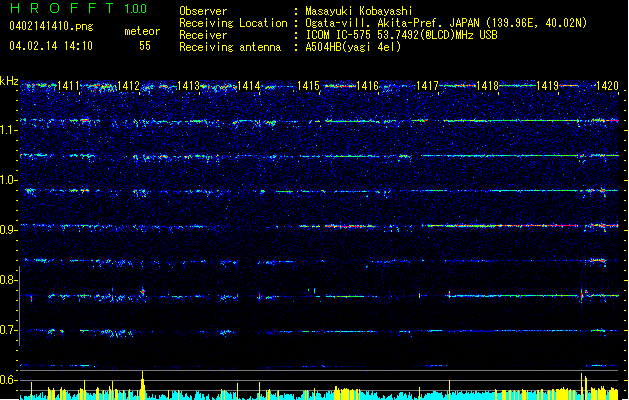629x400 pixels.
Task: Click the 1416 time marker
Action: (x=367, y=86)
